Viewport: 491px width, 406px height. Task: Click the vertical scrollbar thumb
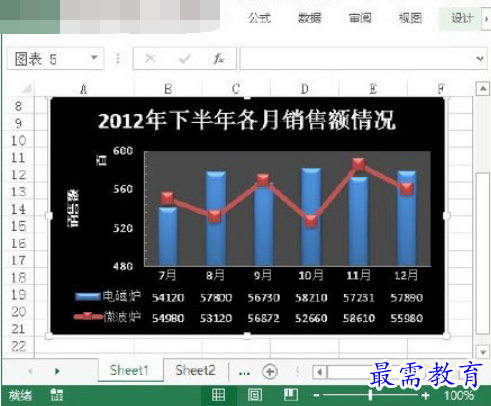(x=483, y=253)
